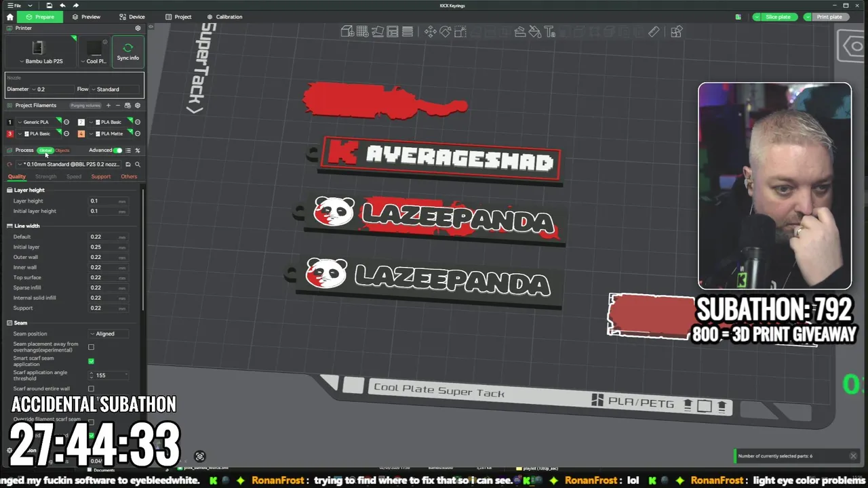
Task: Select the Support painting tool
Action: [x=520, y=32]
